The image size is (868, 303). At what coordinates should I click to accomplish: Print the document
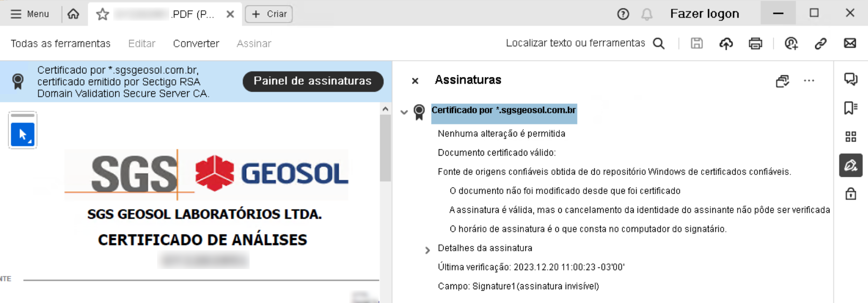coord(755,43)
